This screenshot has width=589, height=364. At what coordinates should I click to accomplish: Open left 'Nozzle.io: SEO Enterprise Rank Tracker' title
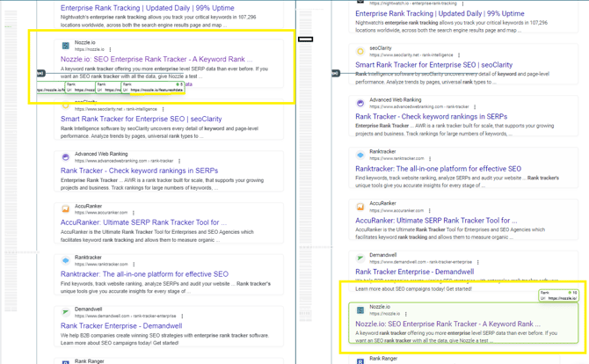(x=156, y=60)
